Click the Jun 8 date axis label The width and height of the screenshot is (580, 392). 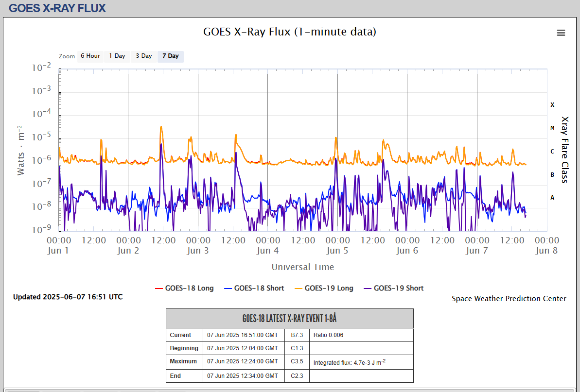tap(546, 251)
